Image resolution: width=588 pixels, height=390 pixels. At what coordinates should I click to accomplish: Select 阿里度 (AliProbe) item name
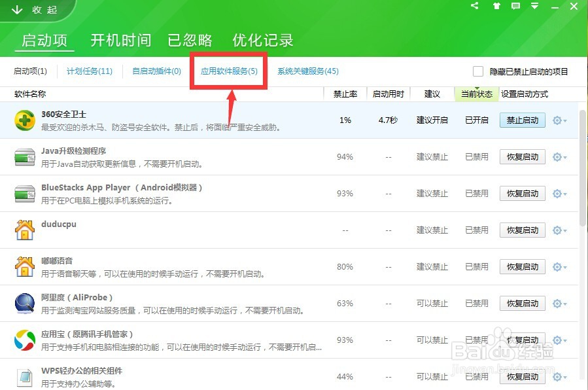tap(77, 297)
